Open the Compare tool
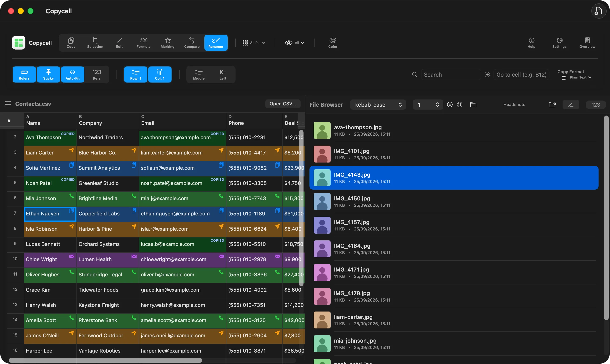Viewport: 610px width, 364px height. (192, 43)
